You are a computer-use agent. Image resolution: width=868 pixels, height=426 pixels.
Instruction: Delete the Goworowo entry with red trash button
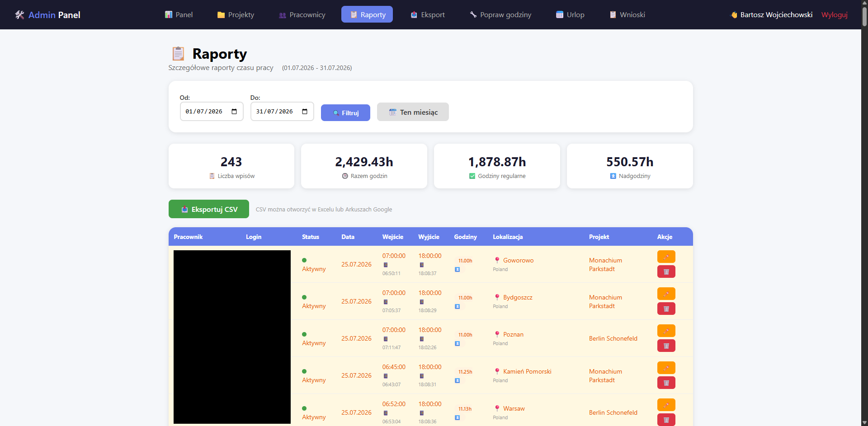click(x=666, y=272)
